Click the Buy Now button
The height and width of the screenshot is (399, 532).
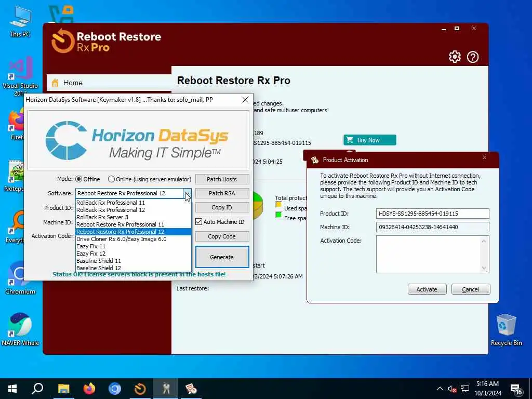(369, 140)
